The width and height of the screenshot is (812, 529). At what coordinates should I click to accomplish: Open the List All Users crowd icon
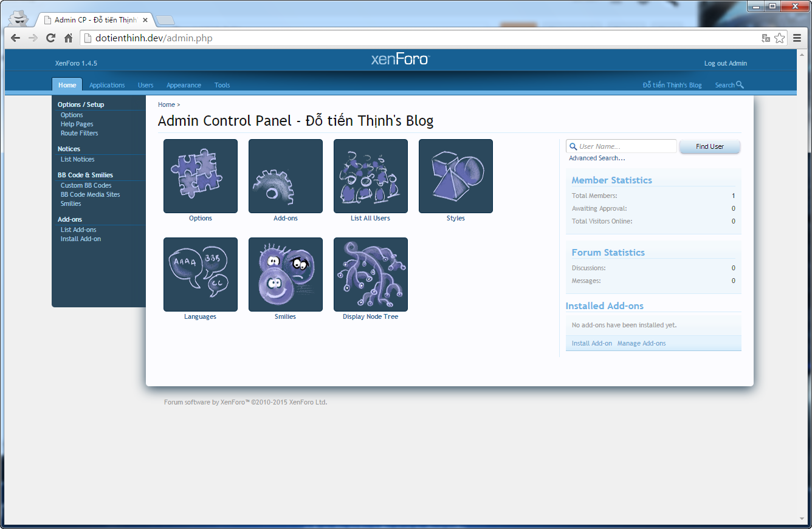371,176
